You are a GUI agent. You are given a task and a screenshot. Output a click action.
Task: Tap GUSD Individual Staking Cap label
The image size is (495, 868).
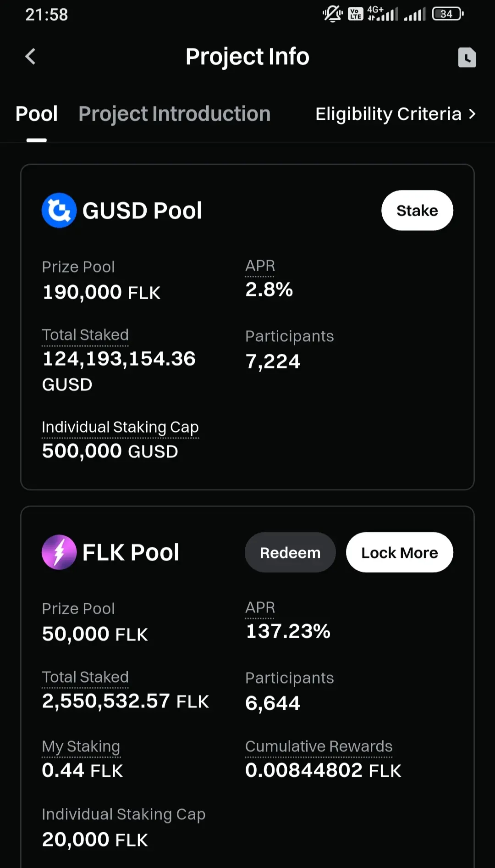click(x=120, y=427)
